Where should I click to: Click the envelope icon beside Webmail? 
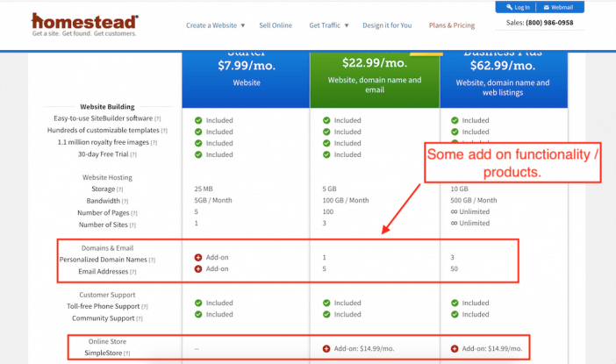(546, 7)
